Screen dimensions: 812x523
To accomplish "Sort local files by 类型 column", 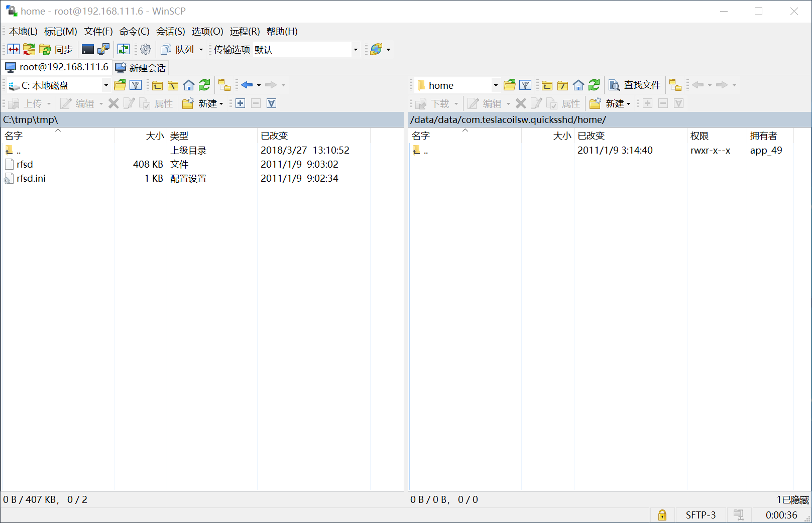I will tap(212, 136).
